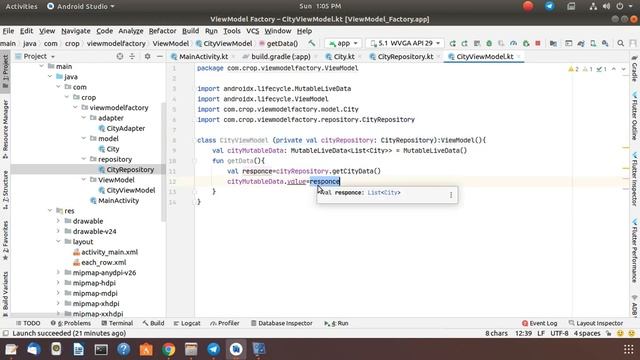Switch to the MainActivity.kt tab

click(203, 57)
